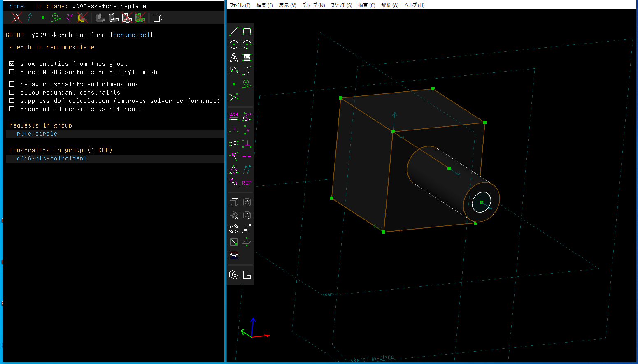Pick the circle drawing tool
Viewport: 638px width, 364px height.
coord(234,44)
